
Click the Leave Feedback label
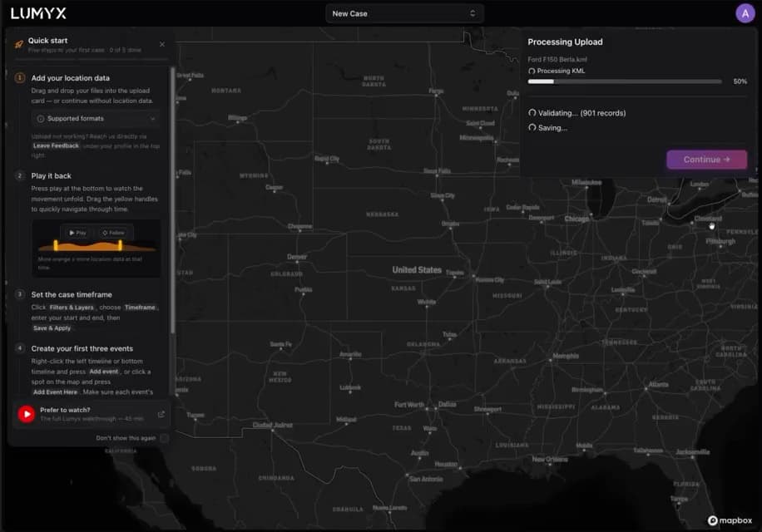click(x=56, y=145)
